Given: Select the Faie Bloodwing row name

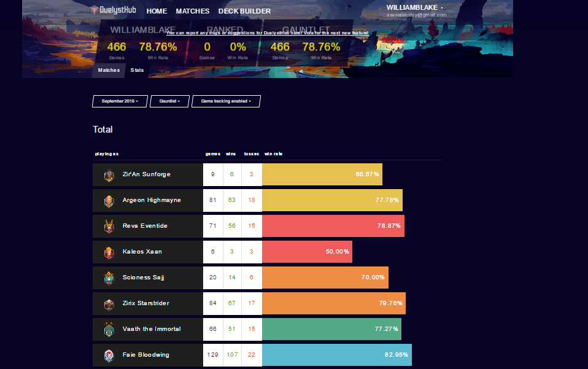Looking at the screenshot, I should pos(146,355).
